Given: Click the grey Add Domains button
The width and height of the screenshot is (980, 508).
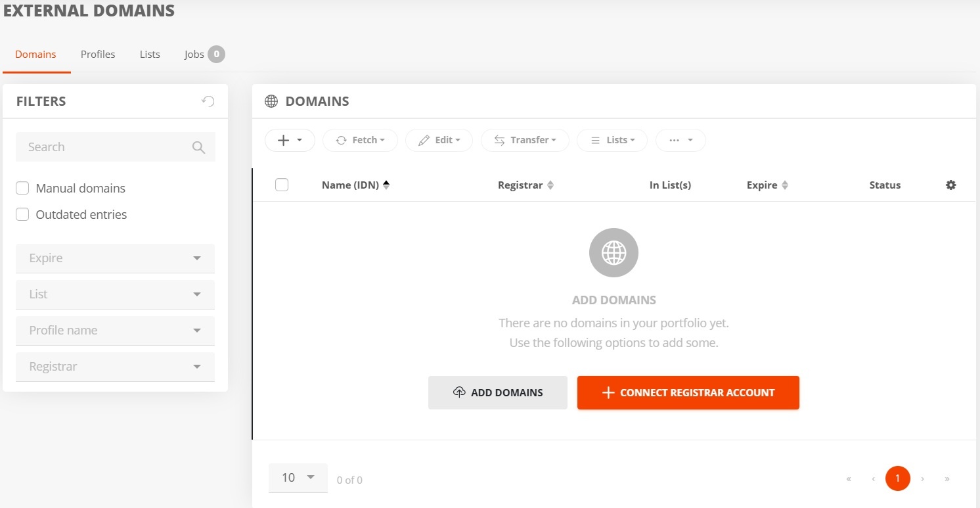Looking at the screenshot, I should coord(498,393).
